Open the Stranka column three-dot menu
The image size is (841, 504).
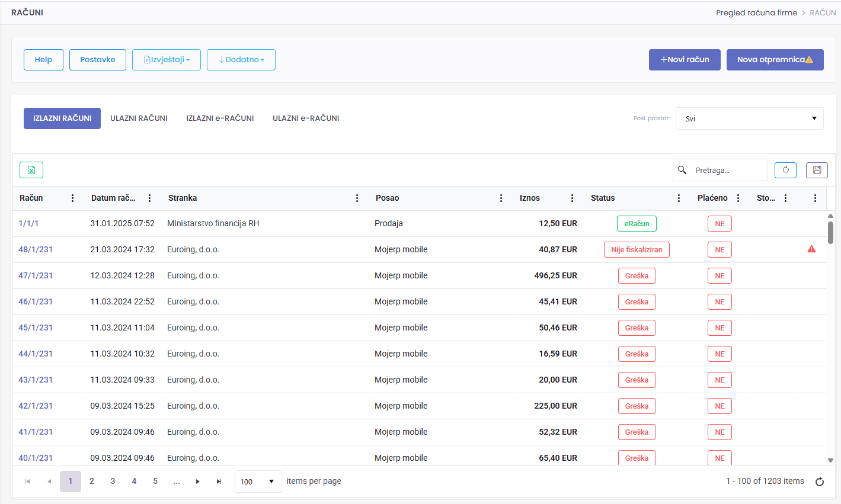(357, 198)
